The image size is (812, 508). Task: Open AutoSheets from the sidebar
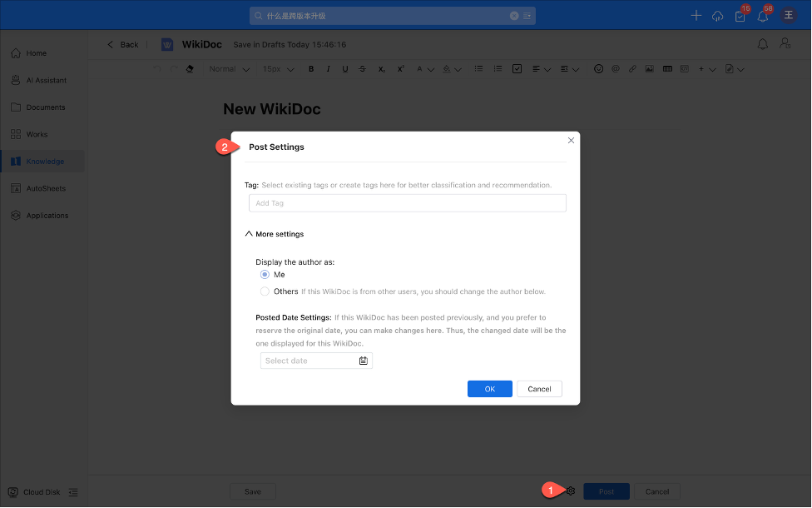pyautogui.click(x=45, y=188)
